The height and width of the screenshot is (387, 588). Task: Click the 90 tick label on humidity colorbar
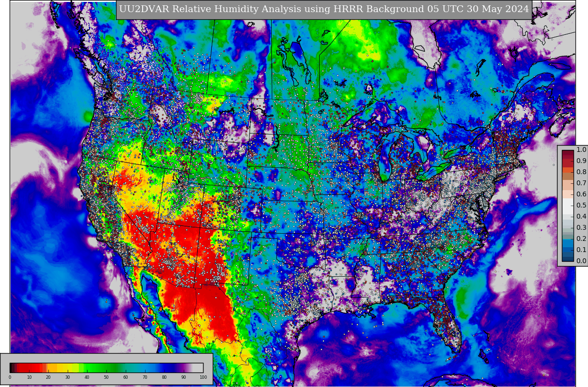(x=184, y=377)
